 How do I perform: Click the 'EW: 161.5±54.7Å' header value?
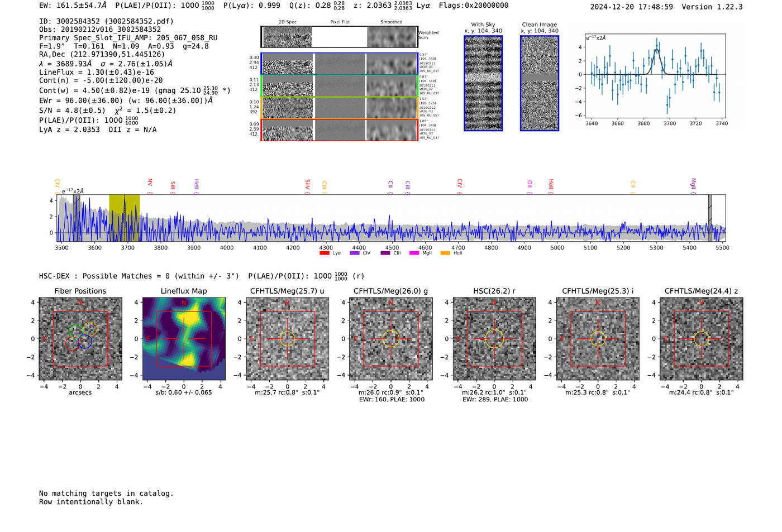coord(73,6)
